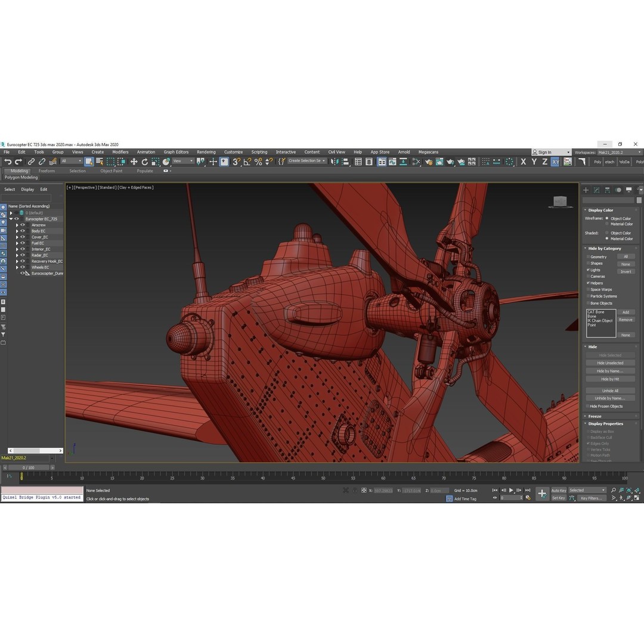Toggle the 3D Snaps icon

236,162
